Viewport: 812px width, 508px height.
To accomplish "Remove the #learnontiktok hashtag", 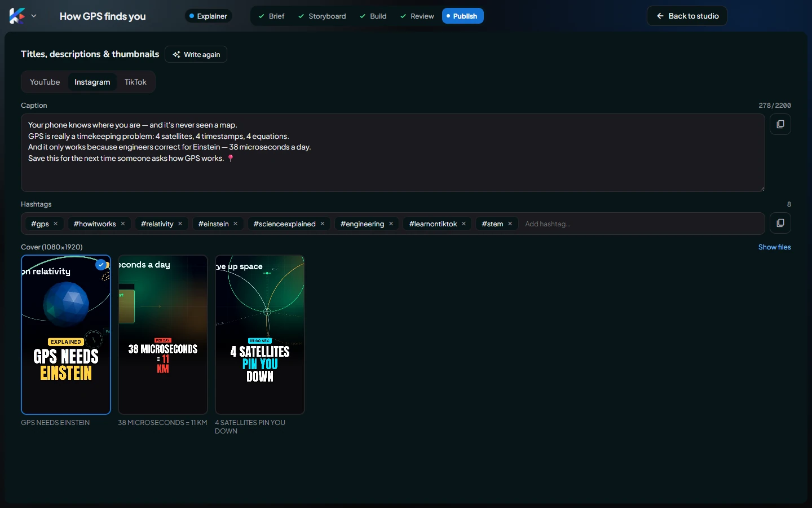I will point(464,224).
